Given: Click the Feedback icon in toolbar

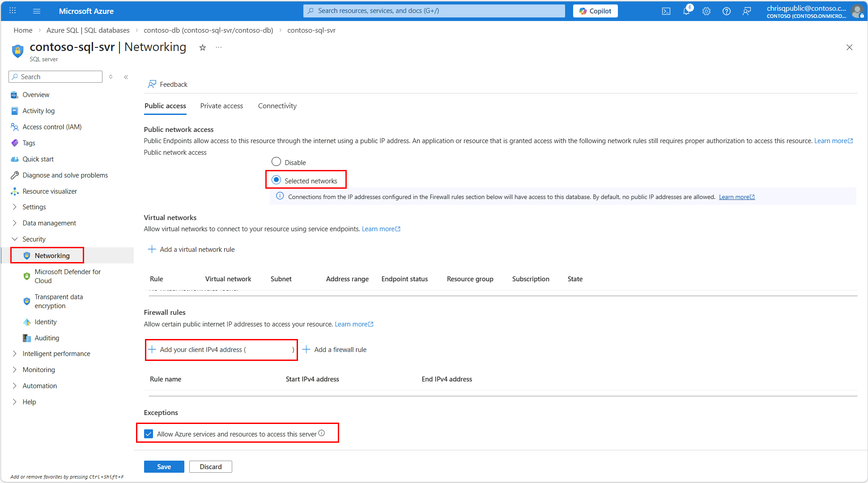Looking at the screenshot, I should 152,84.
